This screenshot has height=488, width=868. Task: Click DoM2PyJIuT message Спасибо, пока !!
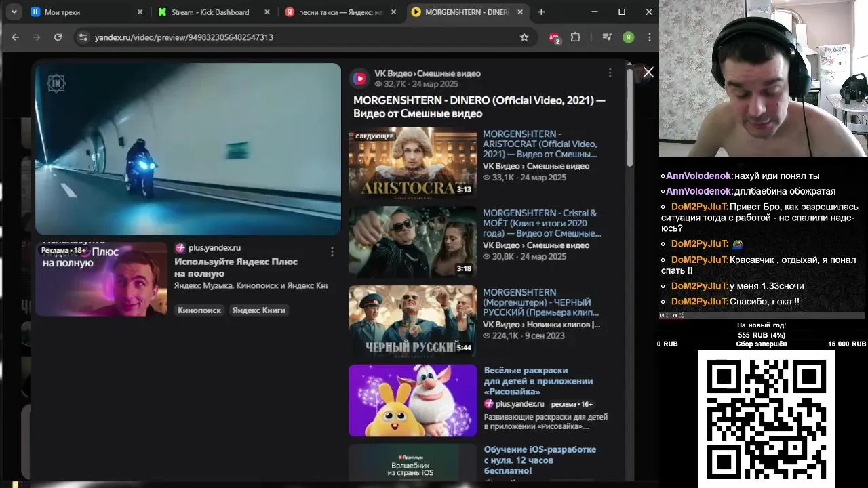(764, 302)
